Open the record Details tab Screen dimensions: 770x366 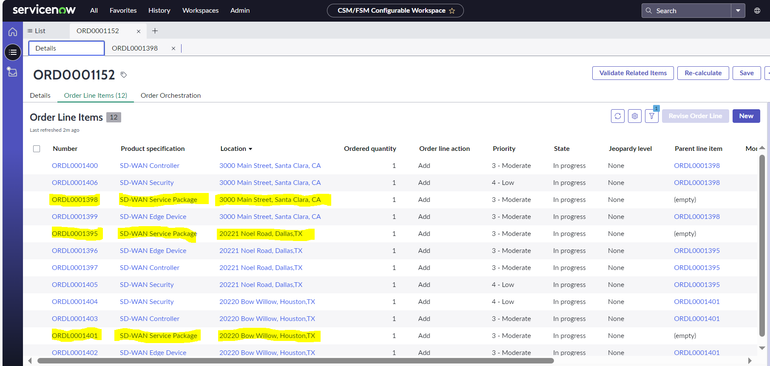point(40,95)
